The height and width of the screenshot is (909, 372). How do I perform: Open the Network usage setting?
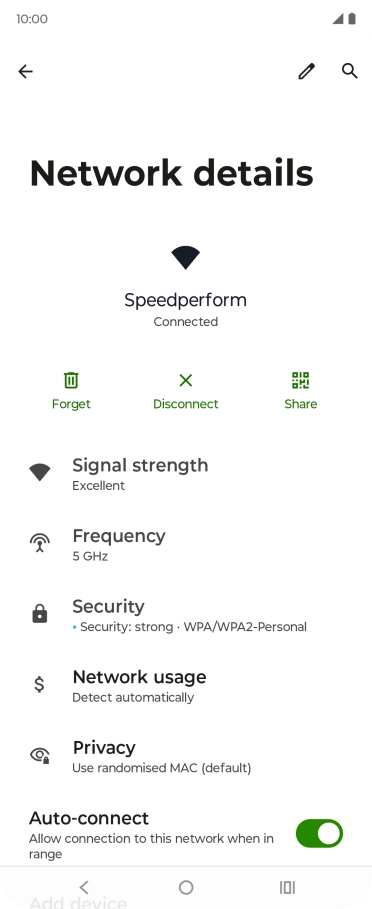186,685
